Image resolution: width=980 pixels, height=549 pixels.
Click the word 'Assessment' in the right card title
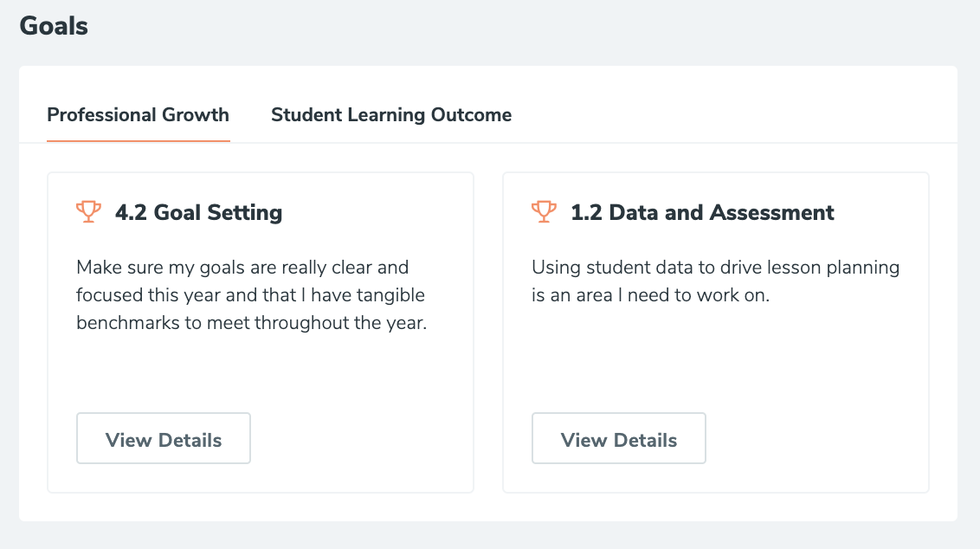772,213
